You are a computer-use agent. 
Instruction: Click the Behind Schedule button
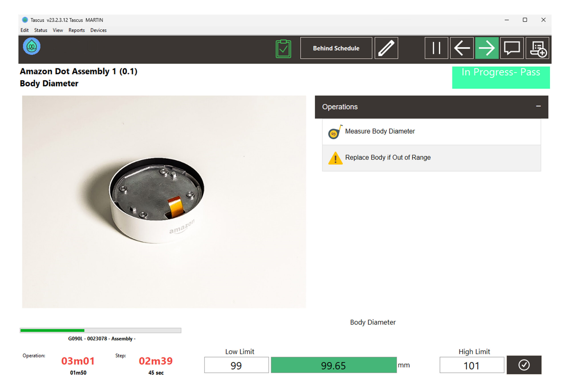(x=336, y=48)
